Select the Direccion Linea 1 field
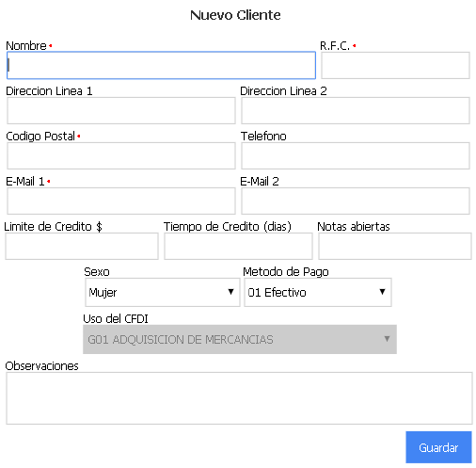The width and height of the screenshot is (476, 468). tap(121, 110)
